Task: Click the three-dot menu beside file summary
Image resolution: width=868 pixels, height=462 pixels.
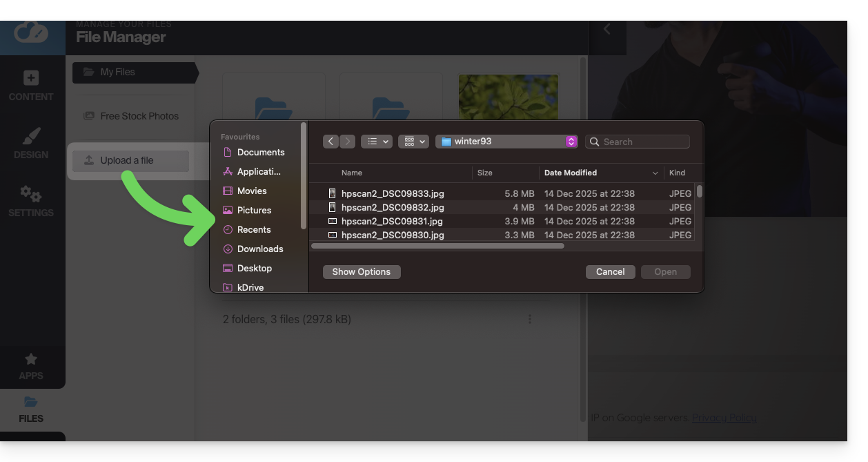Action: [x=530, y=319]
